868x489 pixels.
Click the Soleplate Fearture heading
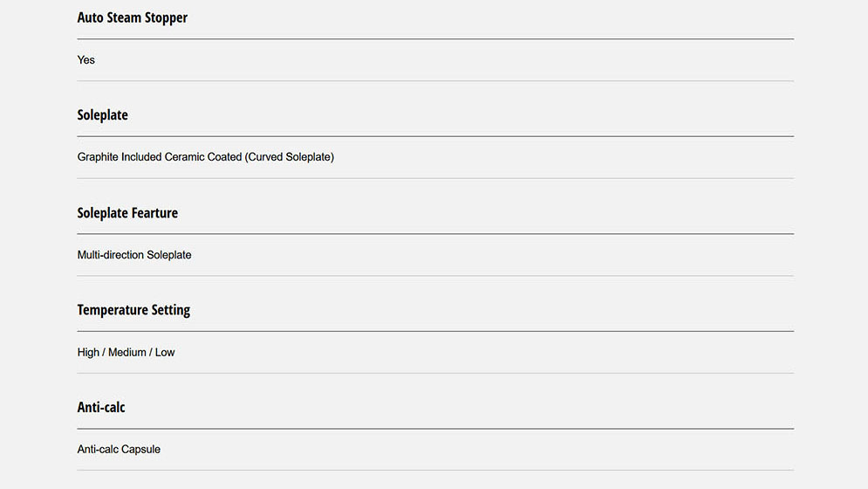tap(127, 213)
